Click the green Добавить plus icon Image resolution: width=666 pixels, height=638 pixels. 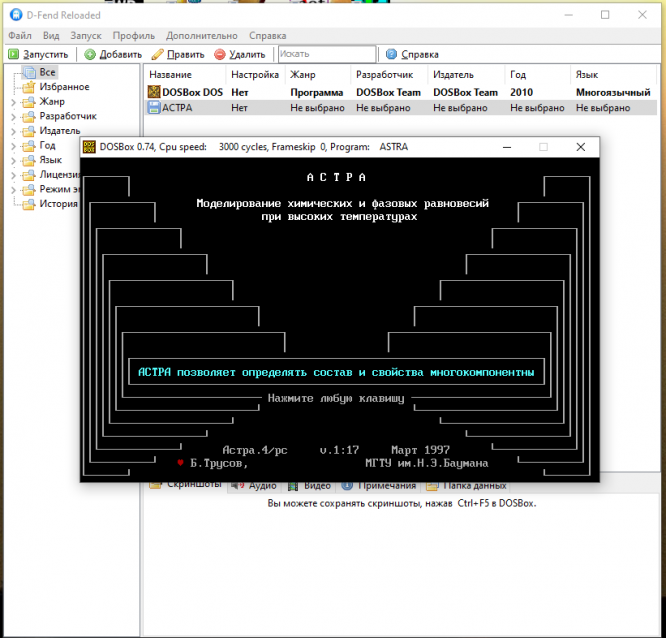pos(90,54)
